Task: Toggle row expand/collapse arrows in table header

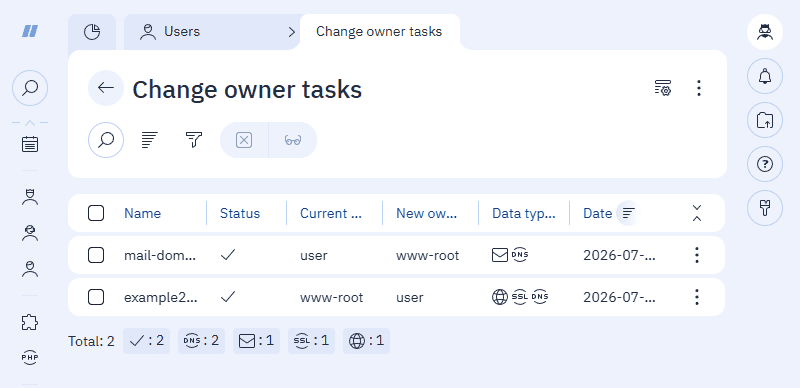Action: [697, 213]
